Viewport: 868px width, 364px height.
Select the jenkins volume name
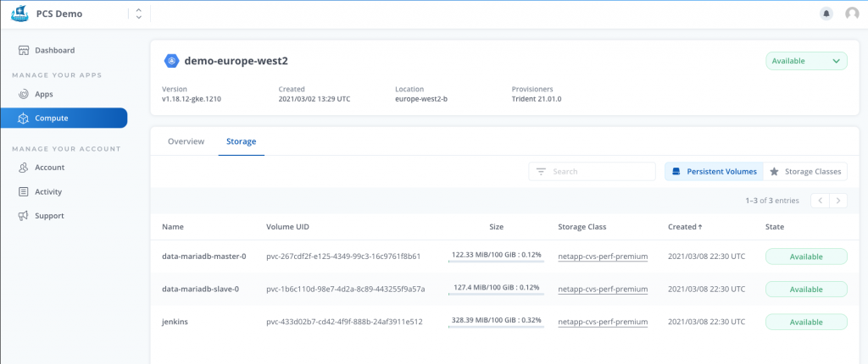pyautogui.click(x=175, y=322)
